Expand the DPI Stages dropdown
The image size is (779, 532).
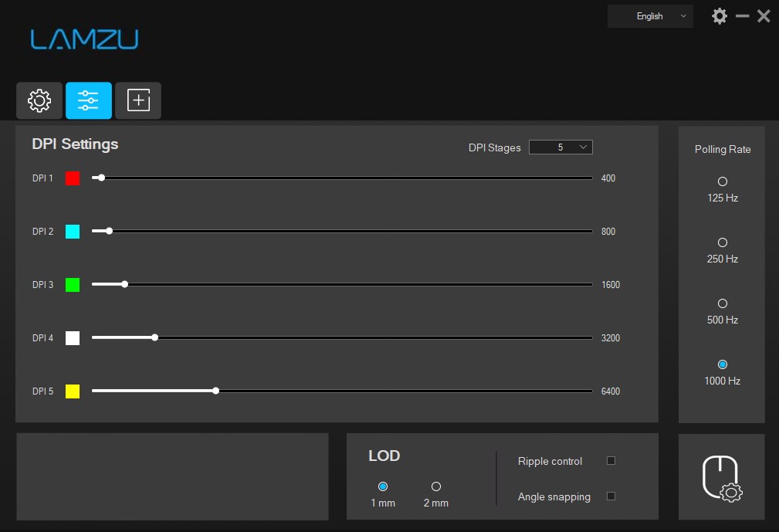(x=561, y=147)
